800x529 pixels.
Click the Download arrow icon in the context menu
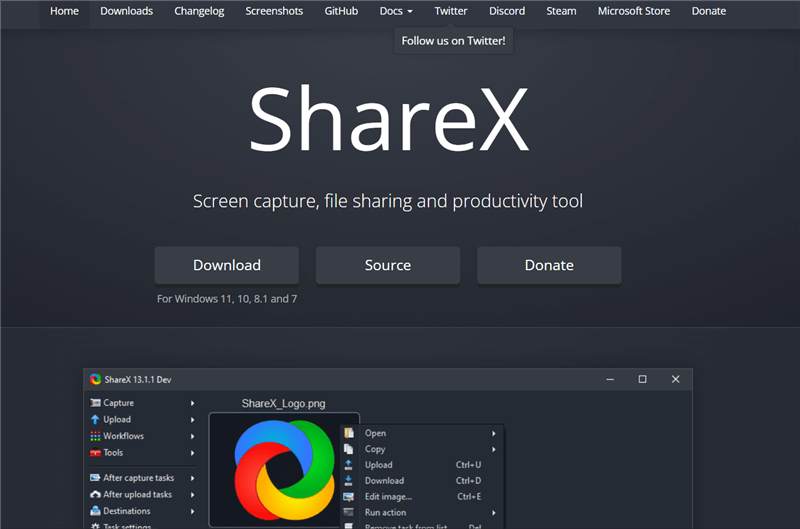coord(348,481)
